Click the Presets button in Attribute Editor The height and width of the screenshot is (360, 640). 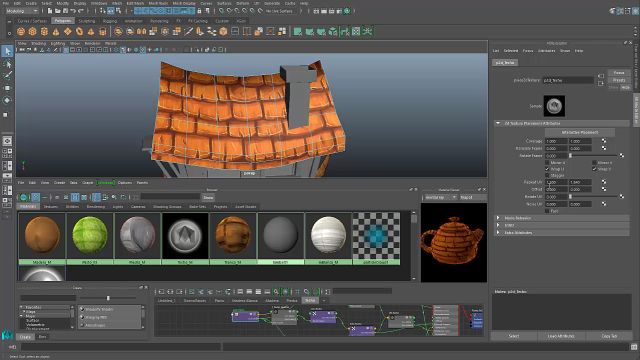[619, 80]
